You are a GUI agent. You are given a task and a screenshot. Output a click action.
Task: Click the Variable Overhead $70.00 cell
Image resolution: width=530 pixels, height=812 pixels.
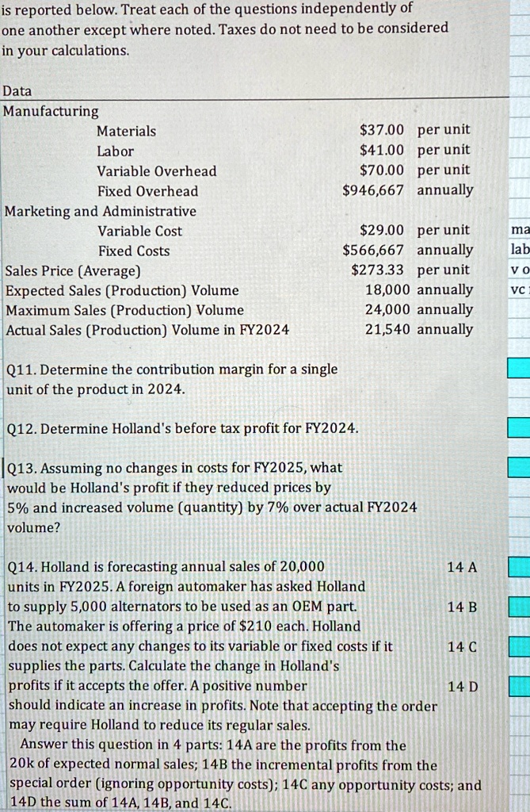point(382,170)
